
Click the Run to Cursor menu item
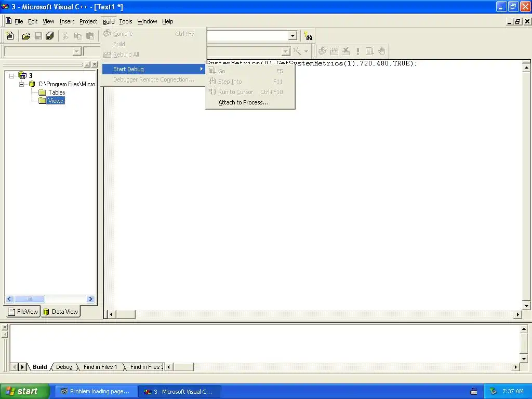(x=250, y=92)
